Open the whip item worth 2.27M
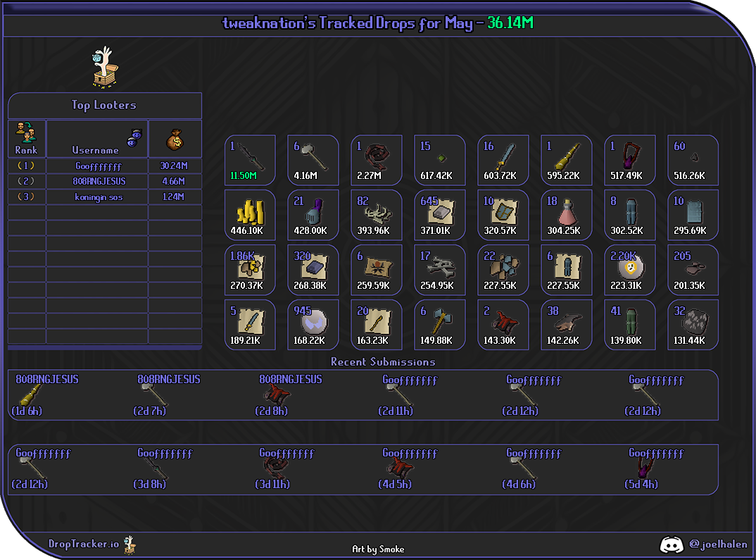Viewport: 756px width, 560px height. [x=376, y=160]
